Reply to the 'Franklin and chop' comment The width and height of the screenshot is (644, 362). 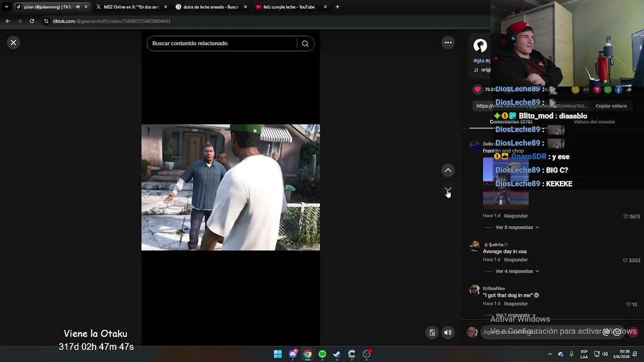click(516, 216)
